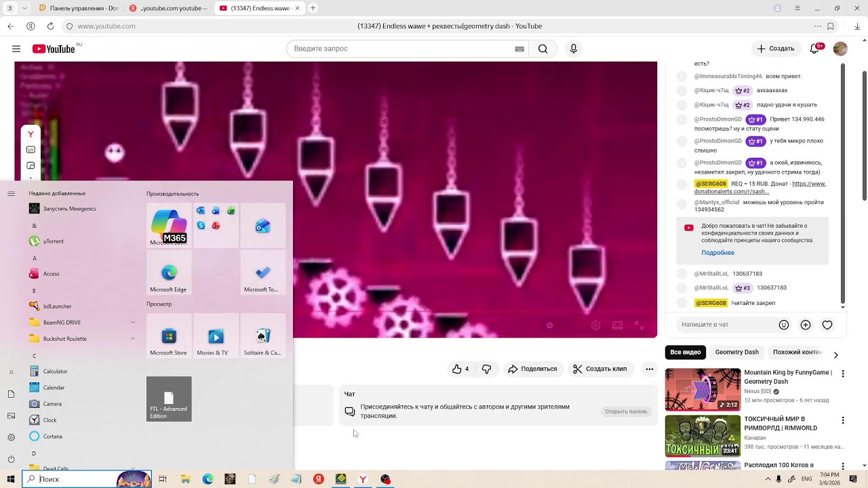
Task: Select the Geometry Dash chip
Action: click(736, 352)
